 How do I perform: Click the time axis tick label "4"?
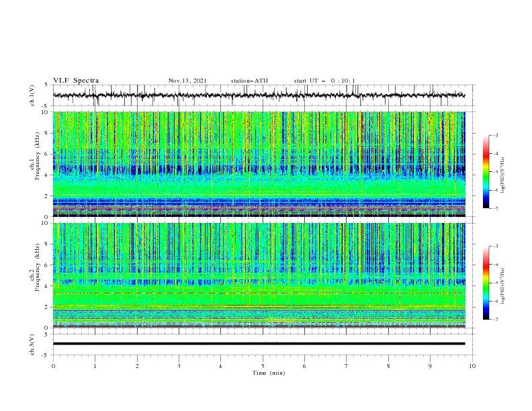pos(220,366)
